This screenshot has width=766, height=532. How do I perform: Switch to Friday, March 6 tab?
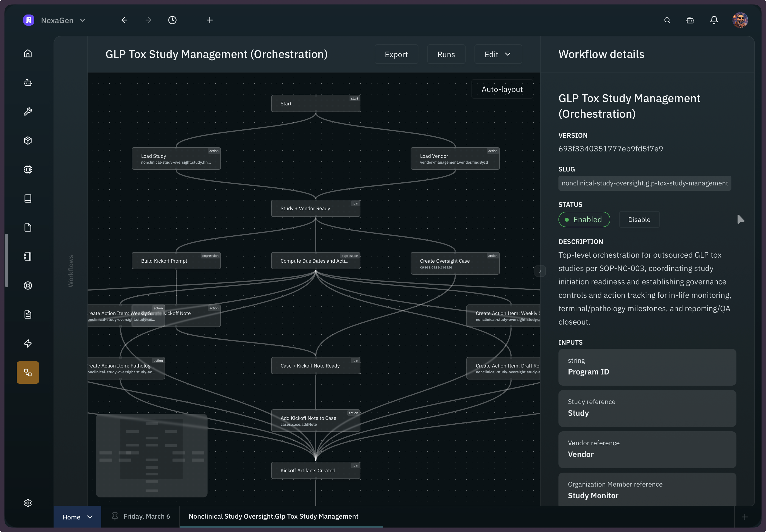click(x=146, y=516)
